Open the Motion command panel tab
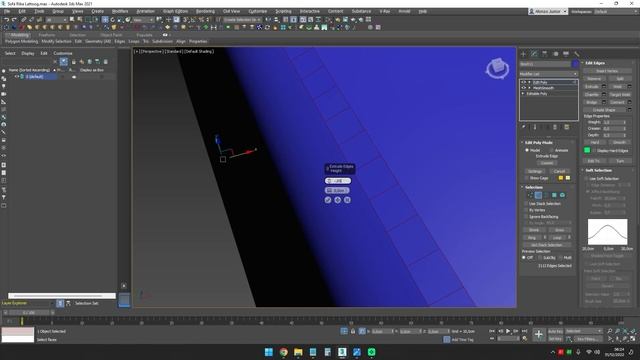640x360 pixels. [555, 54]
